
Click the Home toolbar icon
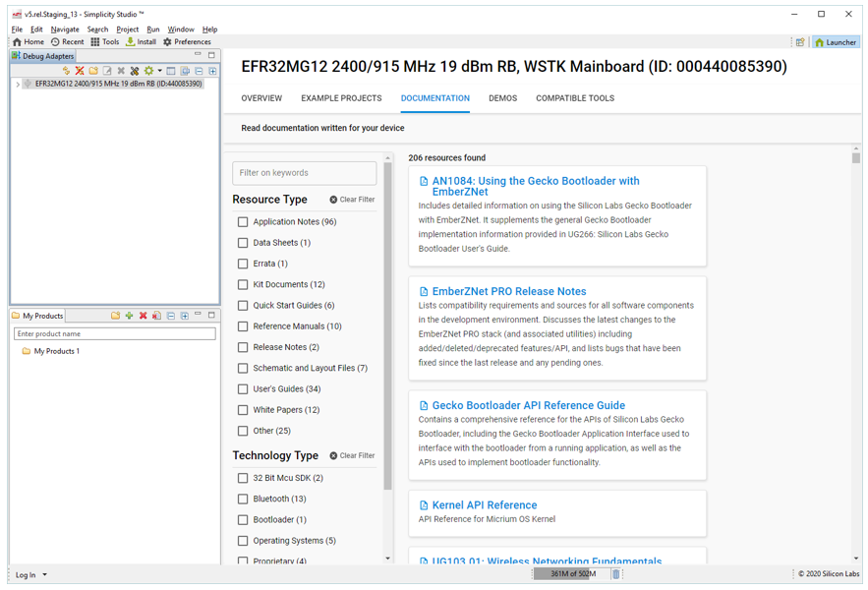17,42
